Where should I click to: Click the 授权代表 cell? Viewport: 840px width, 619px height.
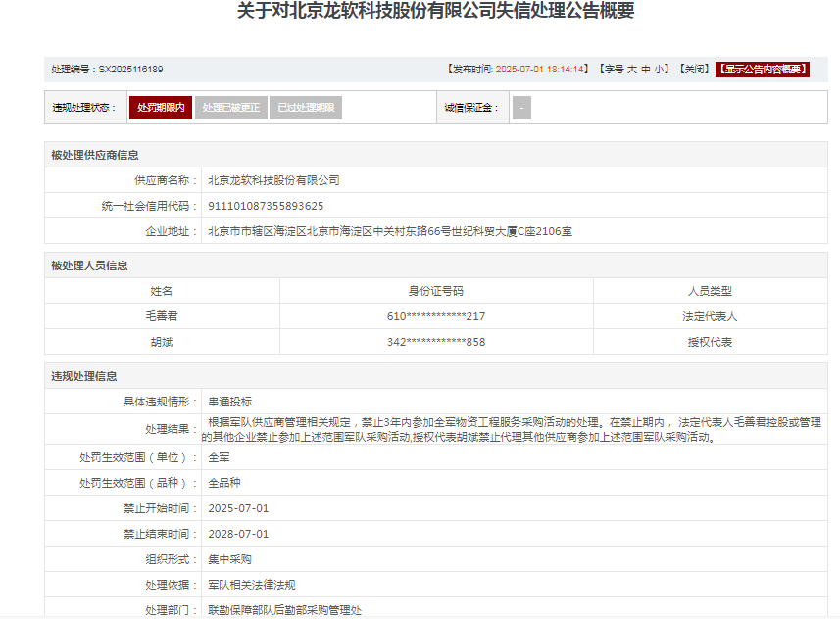click(x=710, y=342)
